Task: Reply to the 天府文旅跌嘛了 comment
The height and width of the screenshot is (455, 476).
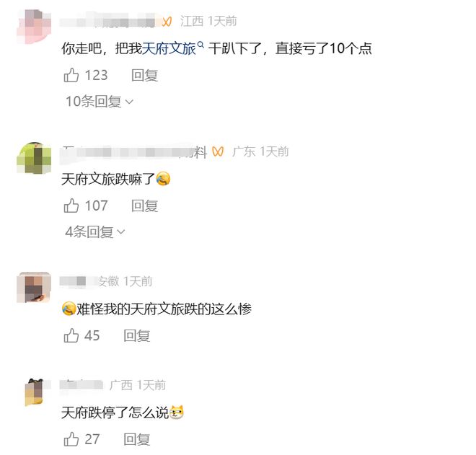Action: pos(144,206)
